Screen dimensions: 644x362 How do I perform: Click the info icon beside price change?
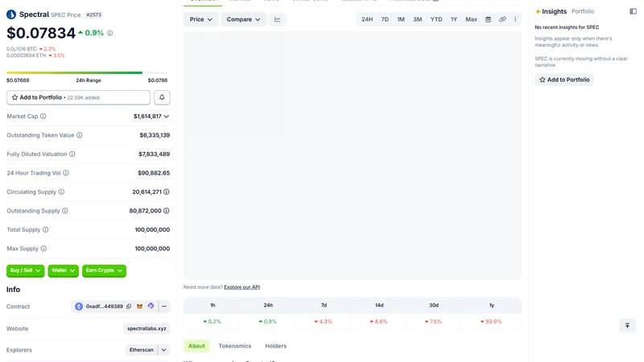pyautogui.click(x=110, y=33)
